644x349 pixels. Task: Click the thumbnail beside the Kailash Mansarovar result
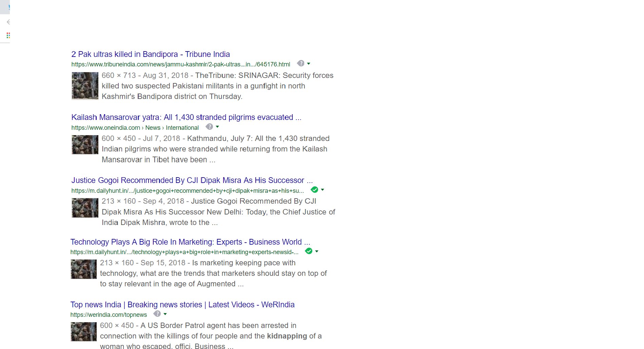click(x=85, y=145)
